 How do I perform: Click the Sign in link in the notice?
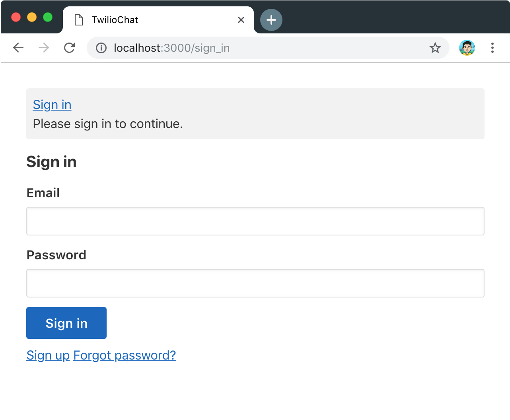point(52,105)
